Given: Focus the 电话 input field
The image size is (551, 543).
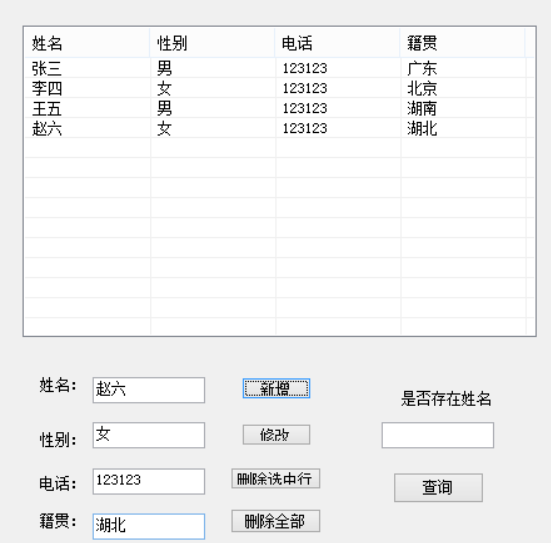Looking at the screenshot, I should tap(149, 481).
